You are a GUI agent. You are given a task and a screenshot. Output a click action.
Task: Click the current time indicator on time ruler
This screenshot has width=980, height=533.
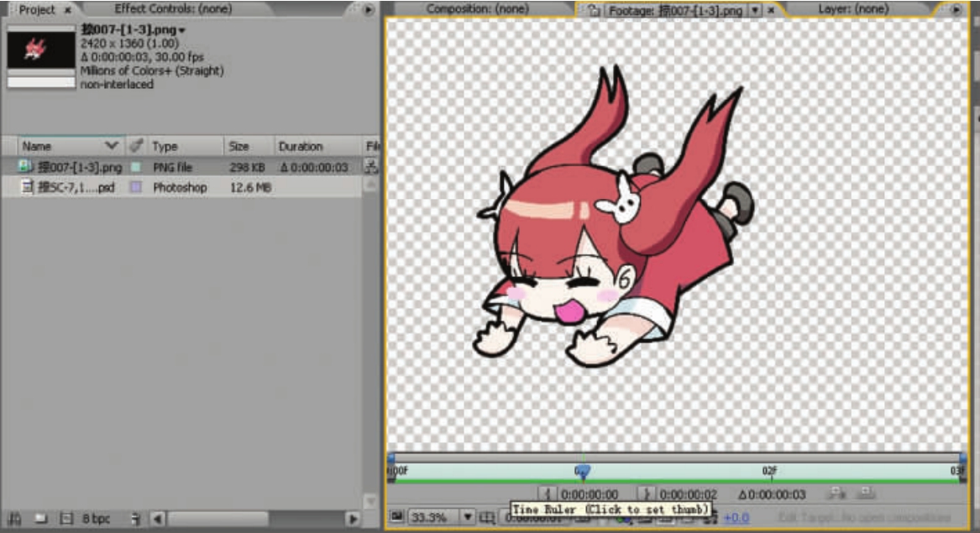click(582, 473)
